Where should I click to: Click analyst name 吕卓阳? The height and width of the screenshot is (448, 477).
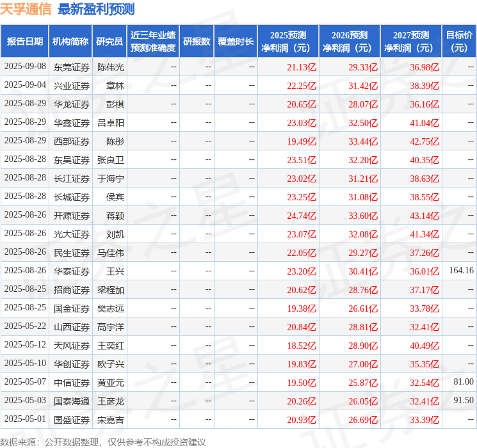111,123
